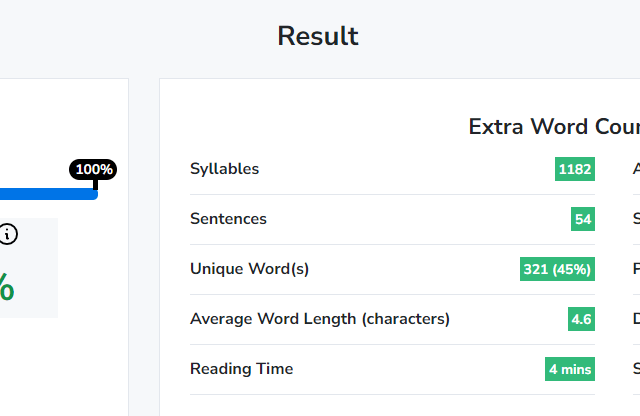Click the cut-off label right of 4.6 badge
The height and width of the screenshot is (416, 640).
(636, 319)
